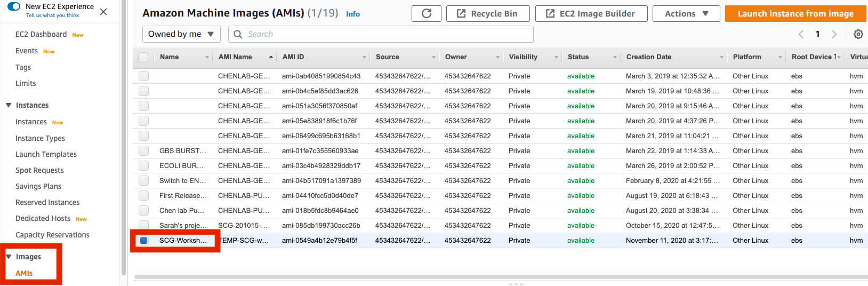Click the Info link
This screenshot has height=286, width=868.
[x=353, y=14]
